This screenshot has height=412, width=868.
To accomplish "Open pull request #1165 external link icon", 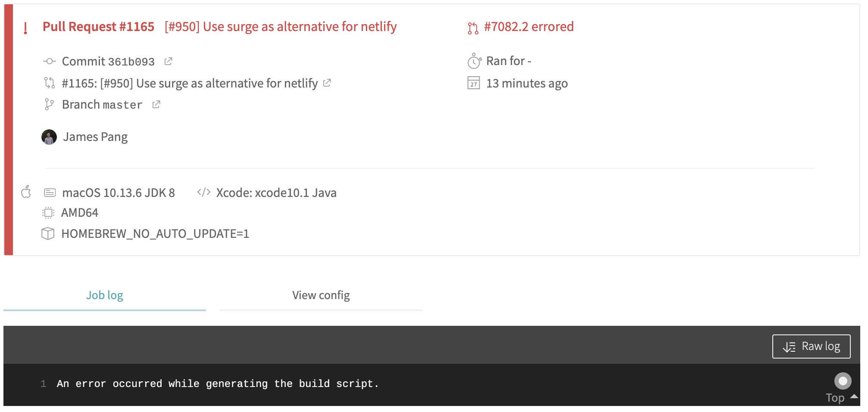I will (327, 83).
